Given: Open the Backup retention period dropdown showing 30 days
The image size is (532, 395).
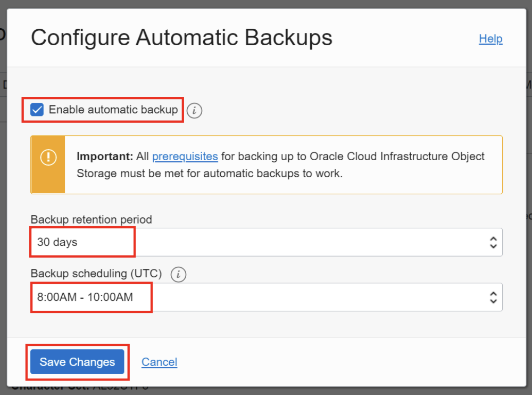Looking at the screenshot, I should 266,242.
